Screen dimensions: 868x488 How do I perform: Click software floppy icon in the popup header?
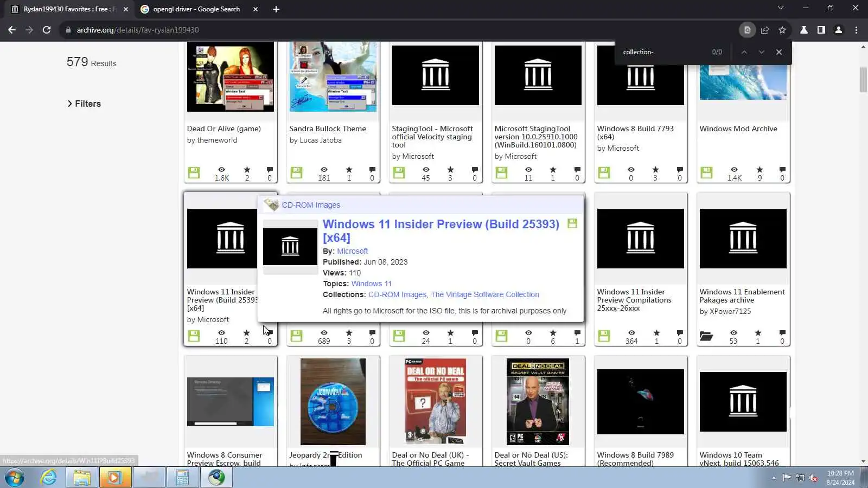(x=572, y=223)
